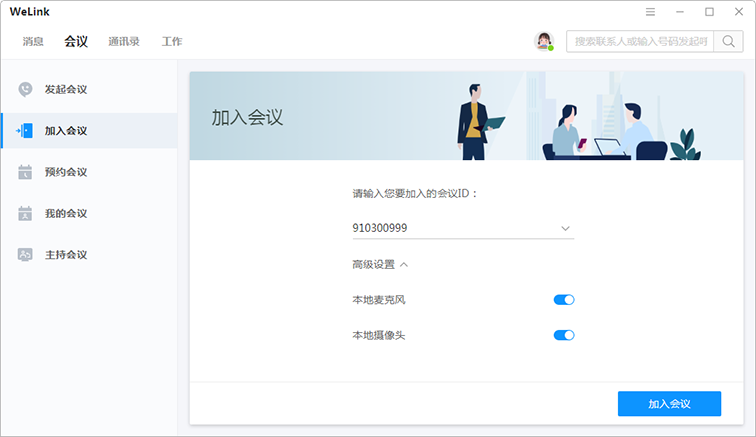
Task: Click the blue 加入会议 button
Action: (x=669, y=404)
